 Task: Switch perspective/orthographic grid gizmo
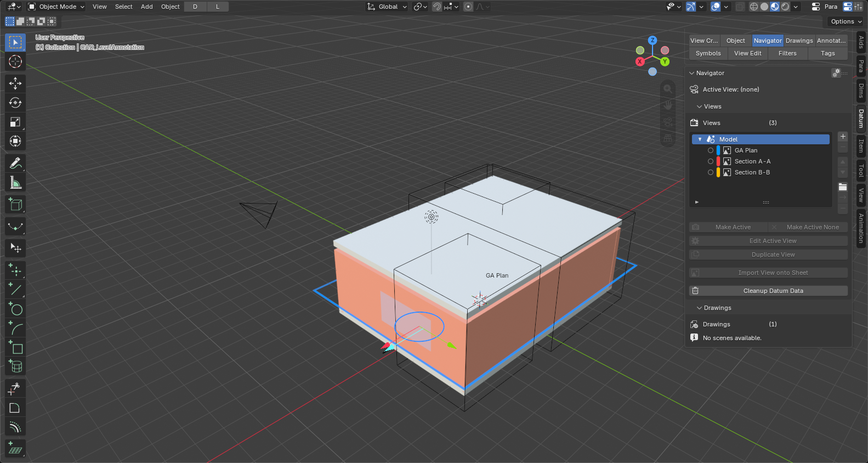click(x=668, y=138)
